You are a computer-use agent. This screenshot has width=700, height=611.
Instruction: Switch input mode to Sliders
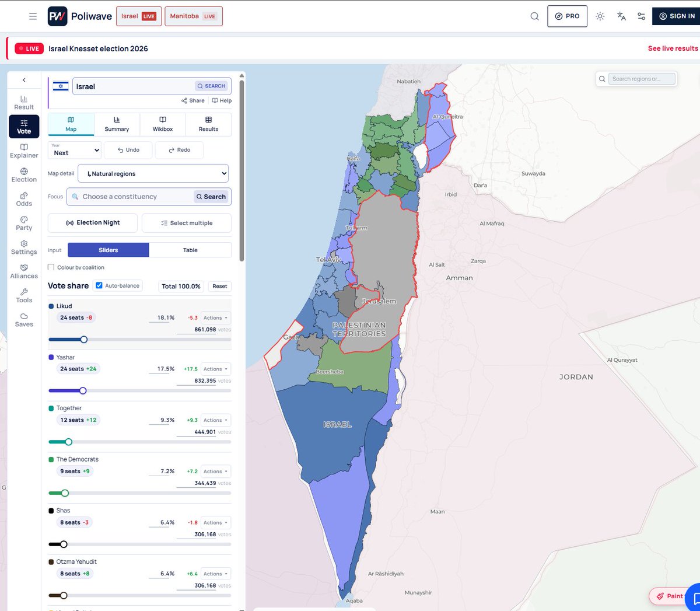tap(108, 250)
